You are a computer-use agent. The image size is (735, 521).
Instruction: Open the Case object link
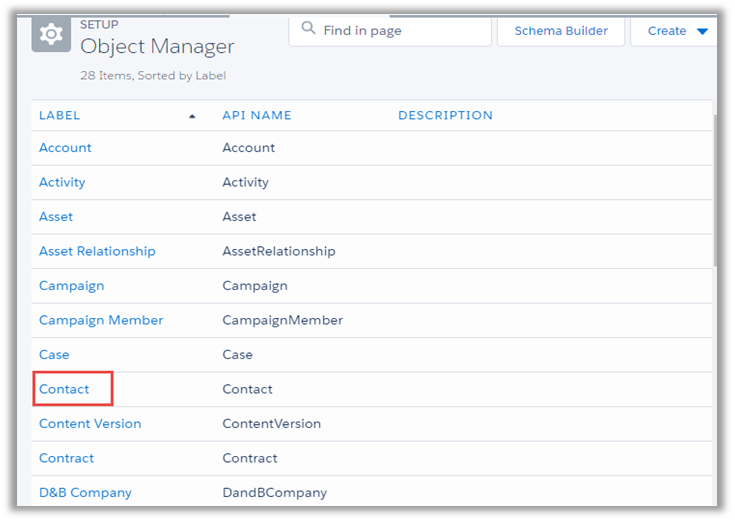(54, 355)
